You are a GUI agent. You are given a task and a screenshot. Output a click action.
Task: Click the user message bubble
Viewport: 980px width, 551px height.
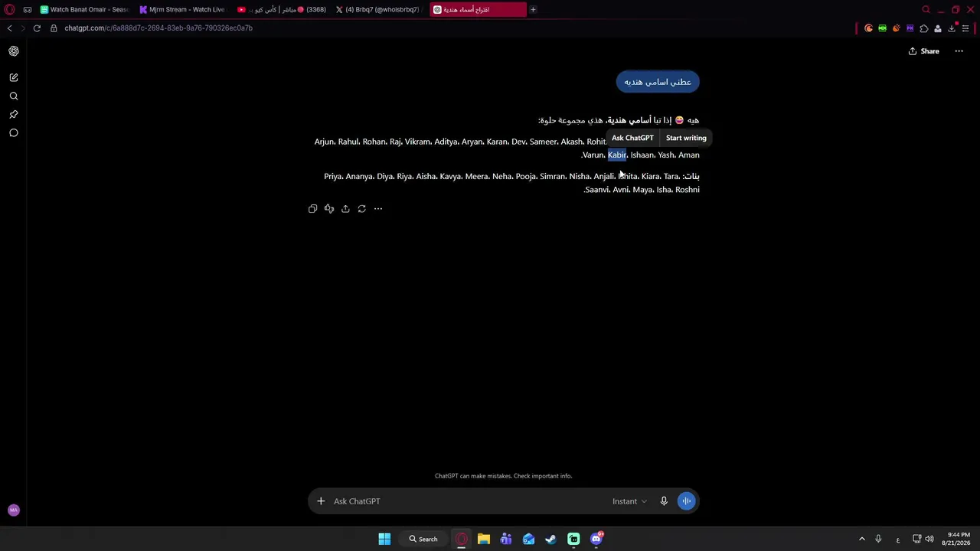click(658, 82)
